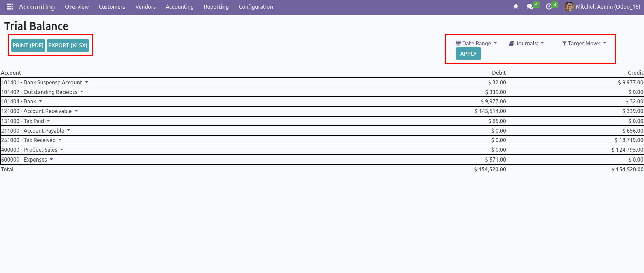Viewport: 644px width, 273px height.
Task: Click the Journals book icon
Action: coord(512,43)
